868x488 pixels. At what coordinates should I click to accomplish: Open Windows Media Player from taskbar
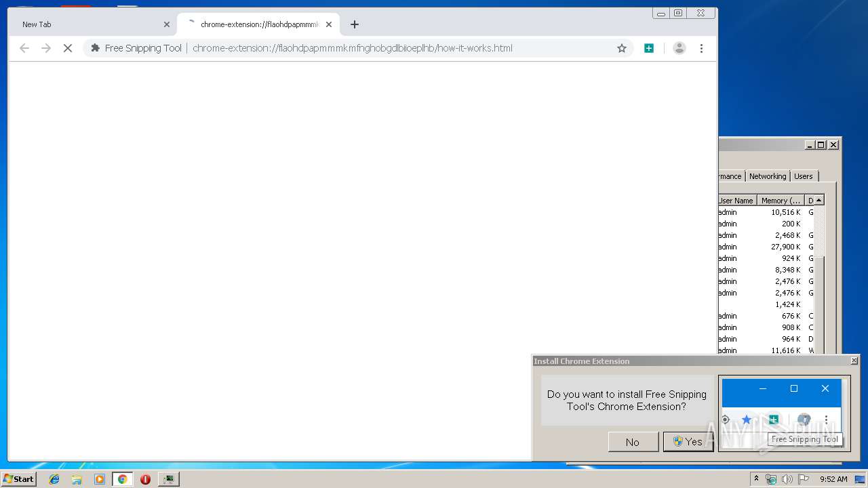coord(100,479)
